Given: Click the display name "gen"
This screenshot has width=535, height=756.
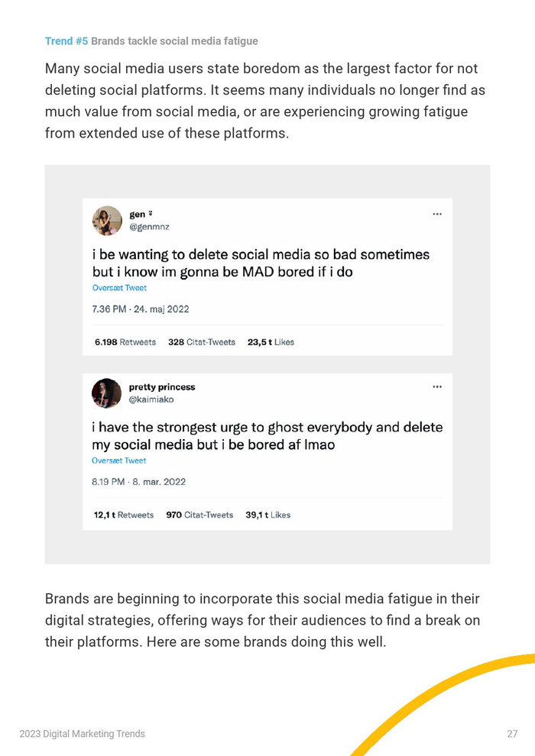Looking at the screenshot, I should click(x=138, y=215).
